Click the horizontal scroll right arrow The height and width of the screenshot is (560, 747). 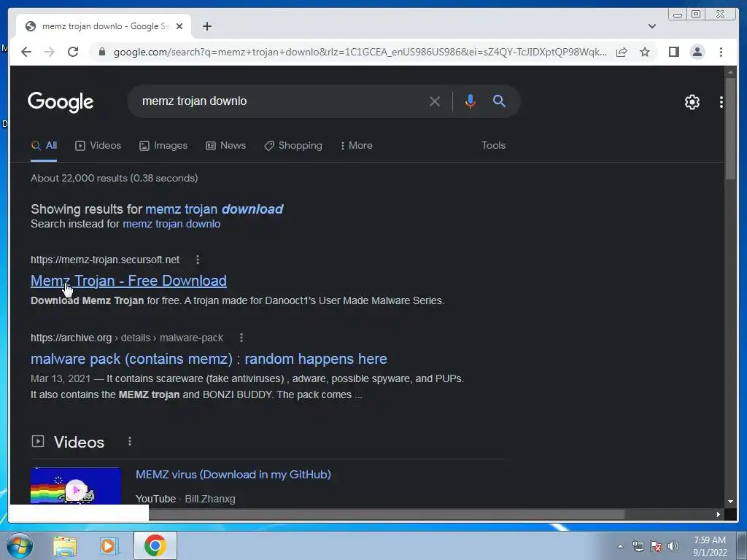[x=718, y=514]
